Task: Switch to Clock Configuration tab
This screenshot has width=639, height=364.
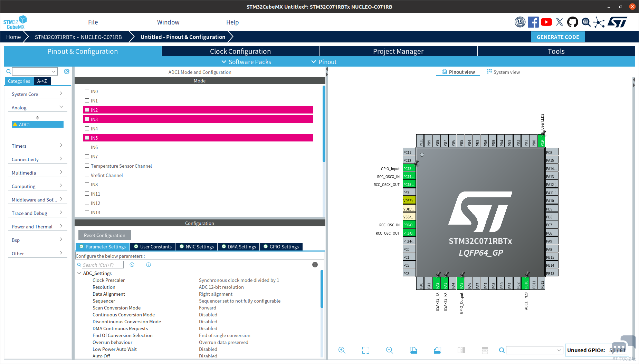Action: tap(240, 51)
